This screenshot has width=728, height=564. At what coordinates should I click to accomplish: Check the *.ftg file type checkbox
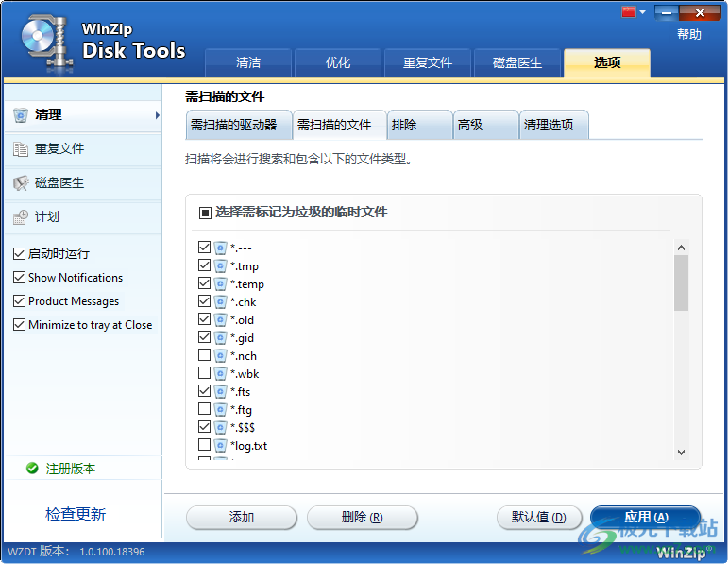(x=204, y=409)
